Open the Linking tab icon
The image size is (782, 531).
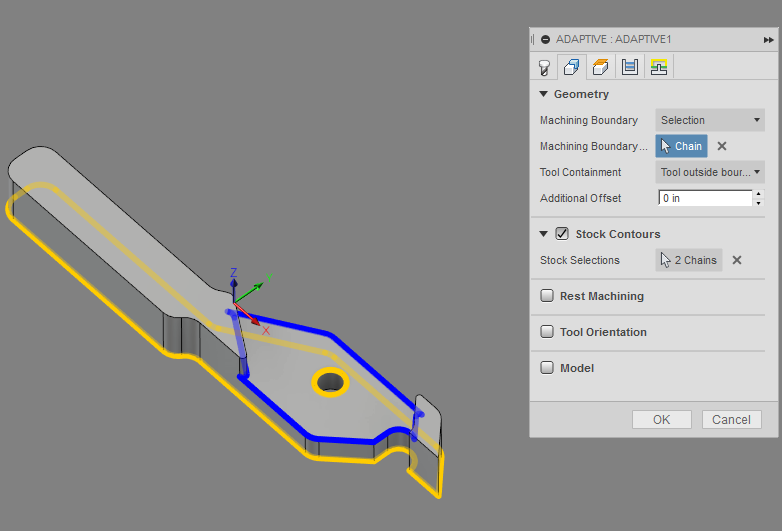pyautogui.click(x=659, y=67)
